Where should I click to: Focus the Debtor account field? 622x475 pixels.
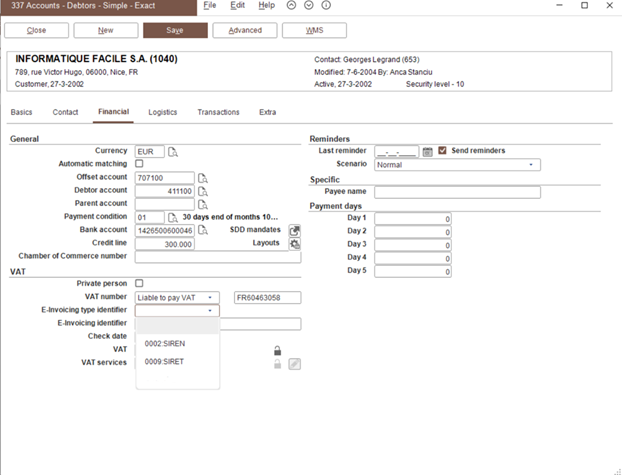(x=165, y=191)
